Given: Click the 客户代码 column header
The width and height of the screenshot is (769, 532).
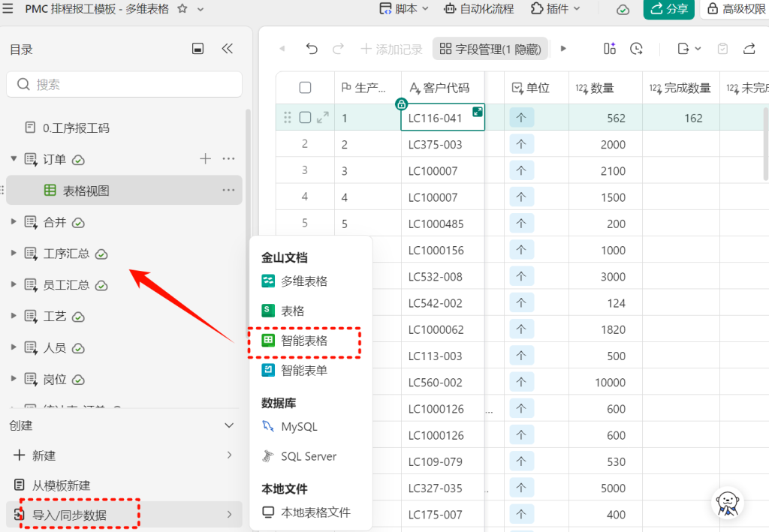Looking at the screenshot, I should (443, 88).
